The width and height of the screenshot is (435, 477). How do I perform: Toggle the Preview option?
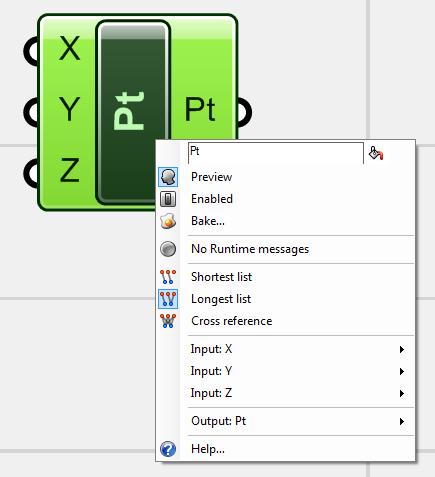tap(212, 177)
